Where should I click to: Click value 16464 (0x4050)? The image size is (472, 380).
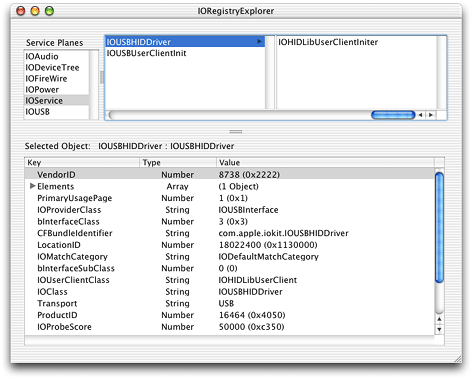click(252, 315)
